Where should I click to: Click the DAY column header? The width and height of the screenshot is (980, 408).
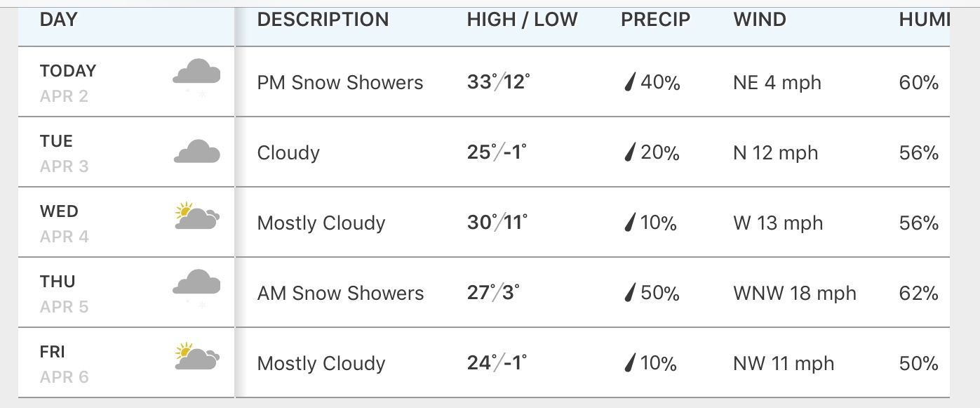[x=58, y=20]
